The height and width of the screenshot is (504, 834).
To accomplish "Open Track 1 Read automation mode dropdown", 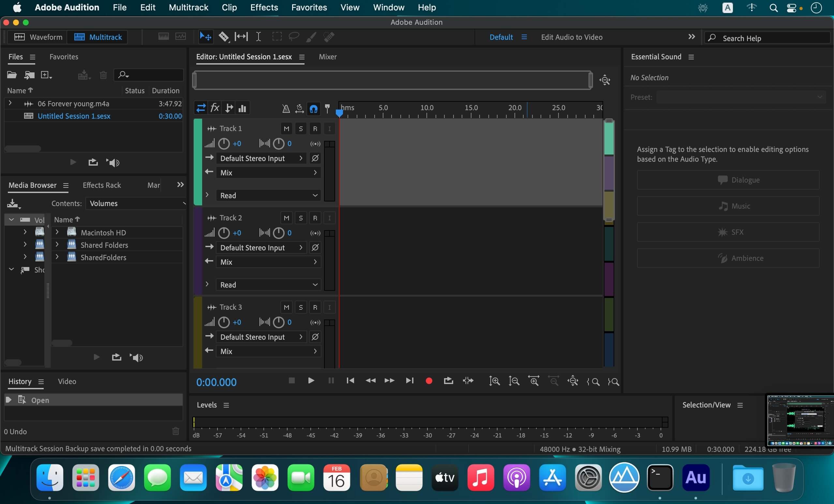I will click(268, 195).
